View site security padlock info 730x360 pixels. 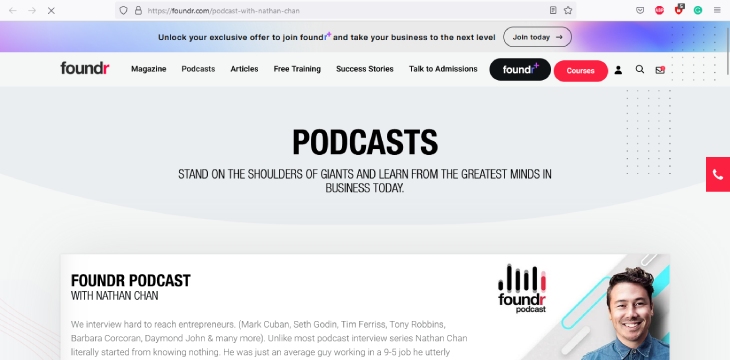tap(138, 10)
